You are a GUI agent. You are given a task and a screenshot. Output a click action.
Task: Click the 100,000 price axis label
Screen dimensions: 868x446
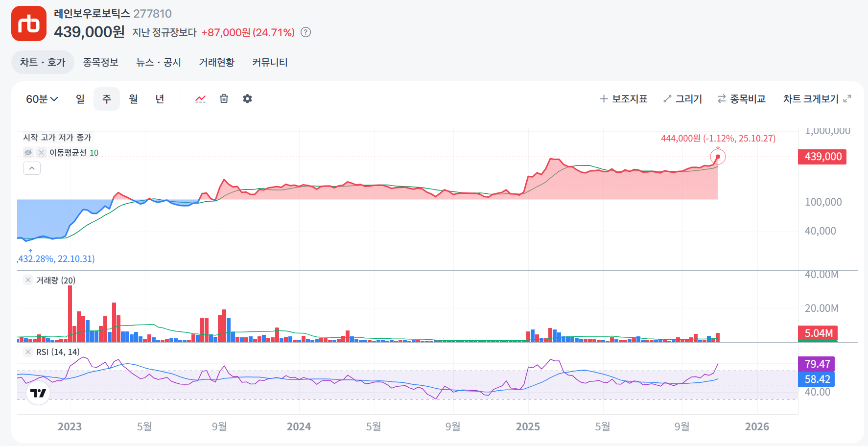[823, 202]
